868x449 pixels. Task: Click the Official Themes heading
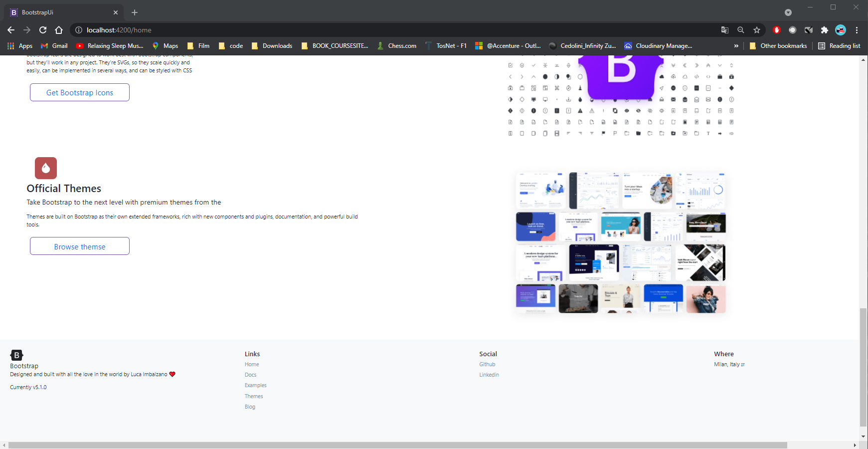pyautogui.click(x=64, y=189)
